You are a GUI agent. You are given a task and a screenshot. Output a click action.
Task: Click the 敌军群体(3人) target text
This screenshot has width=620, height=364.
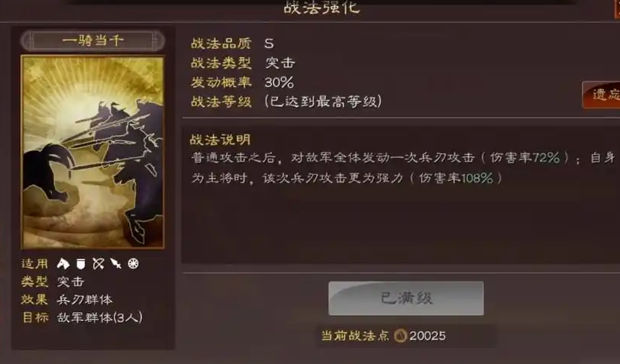[99, 317]
